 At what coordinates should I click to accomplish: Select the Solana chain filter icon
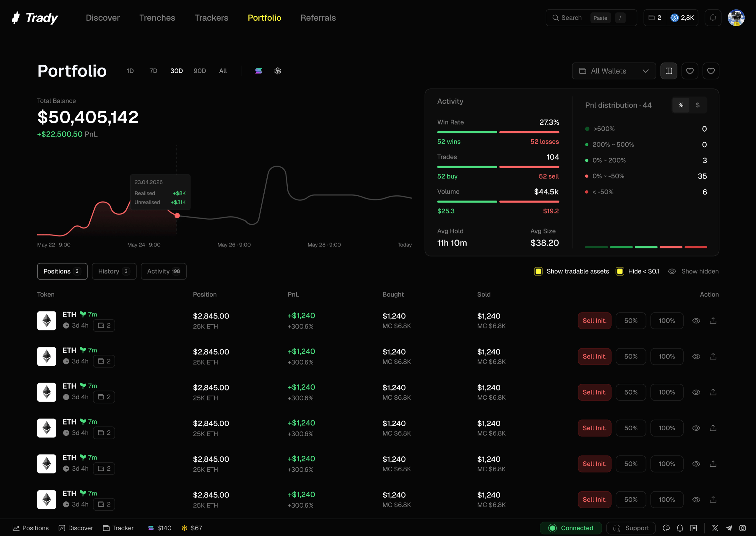pyautogui.click(x=258, y=71)
